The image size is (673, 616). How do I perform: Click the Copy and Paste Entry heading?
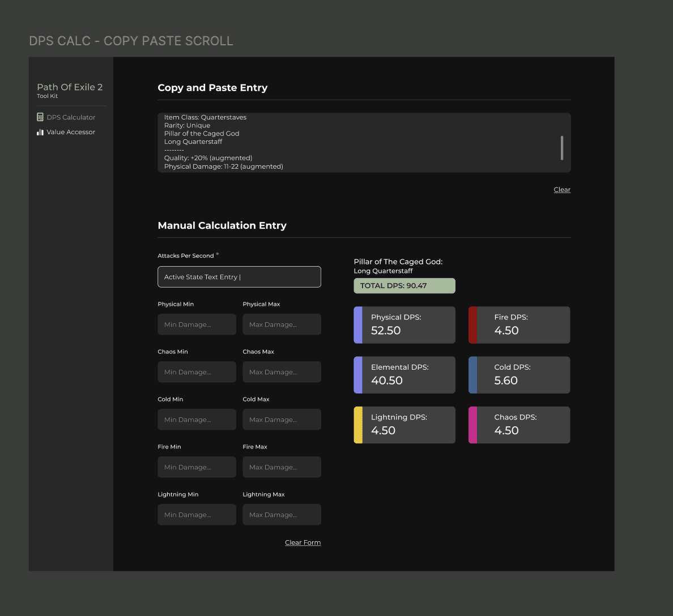click(212, 88)
